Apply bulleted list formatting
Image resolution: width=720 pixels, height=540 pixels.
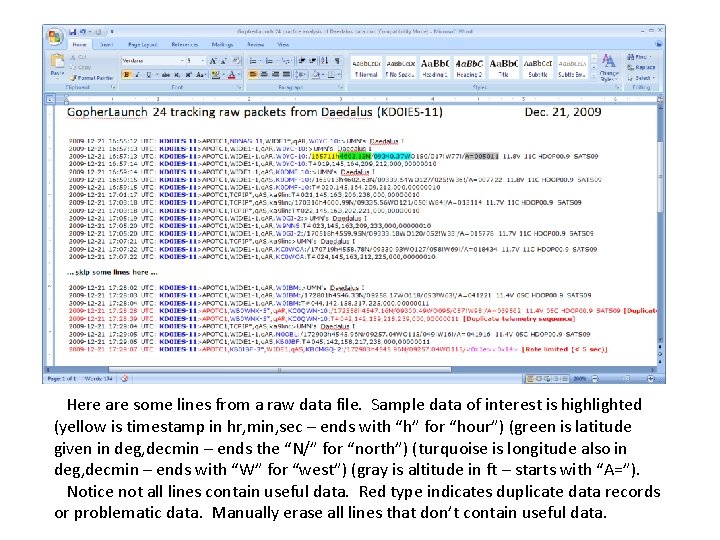(x=253, y=61)
